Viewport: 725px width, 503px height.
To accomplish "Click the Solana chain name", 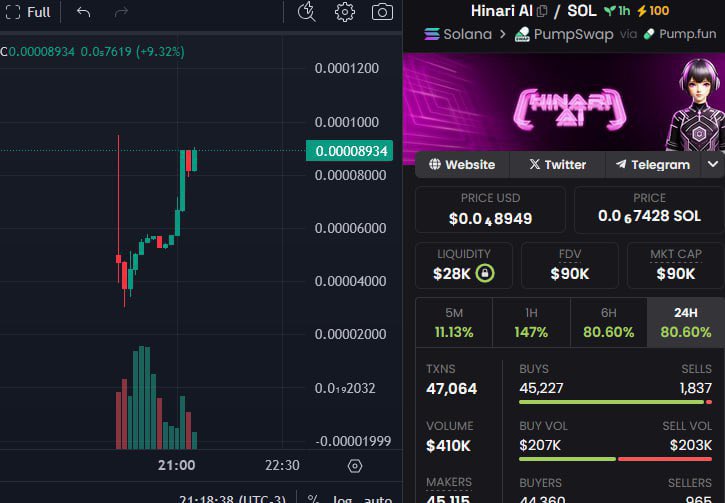I will [x=467, y=34].
